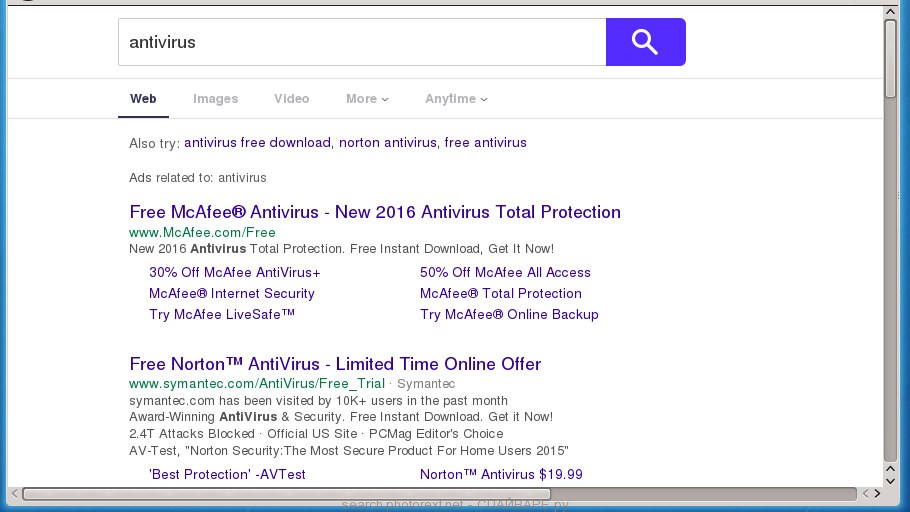The image size is (910, 512).
Task: Open the Free Norton AntiVirus offer link
Action: [335, 364]
